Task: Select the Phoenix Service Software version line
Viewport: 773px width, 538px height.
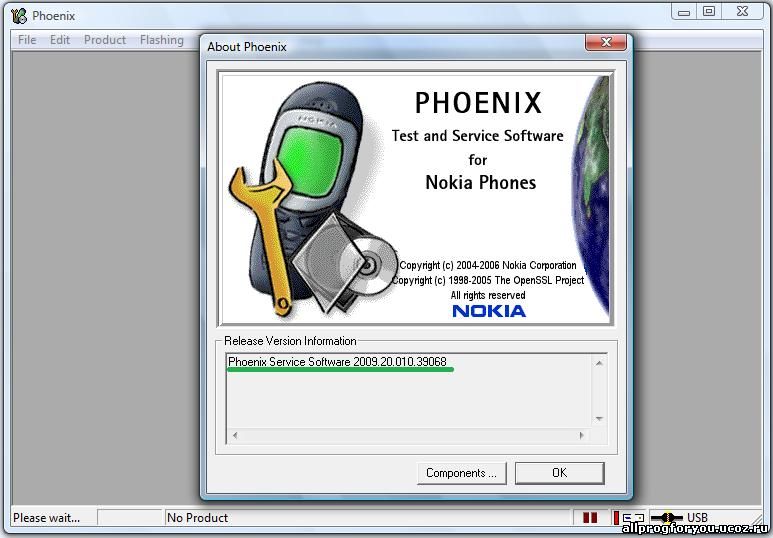Action: 338,361
